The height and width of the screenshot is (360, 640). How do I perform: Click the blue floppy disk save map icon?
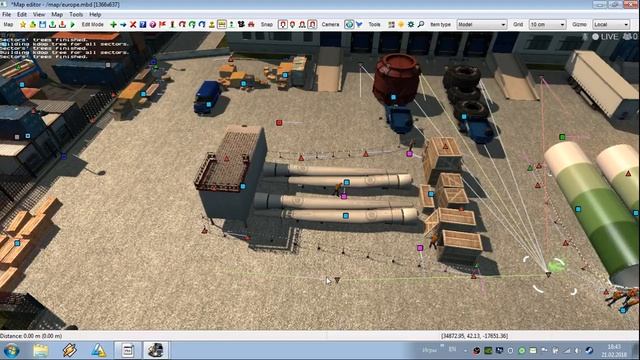tap(42, 25)
